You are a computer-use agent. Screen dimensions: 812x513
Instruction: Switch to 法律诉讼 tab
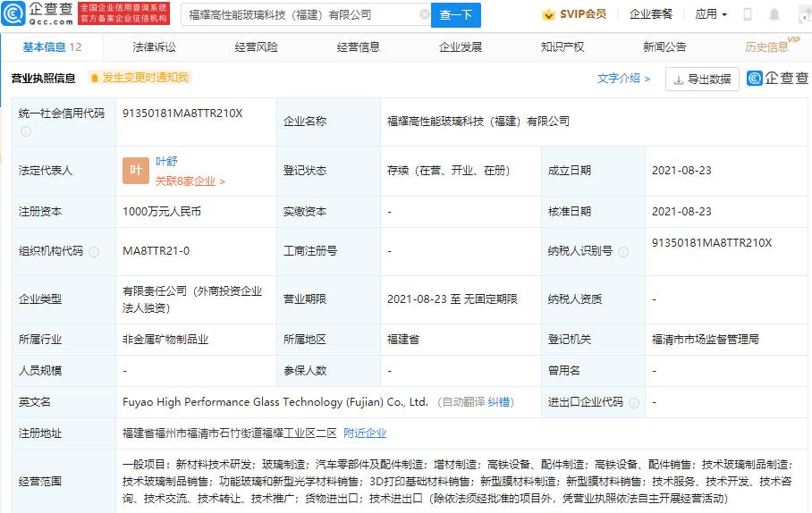point(155,47)
